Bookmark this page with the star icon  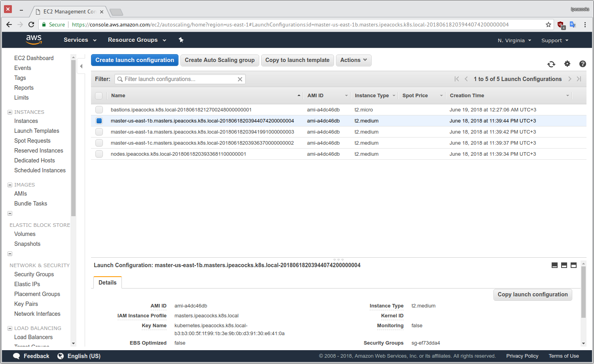click(548, 25)
